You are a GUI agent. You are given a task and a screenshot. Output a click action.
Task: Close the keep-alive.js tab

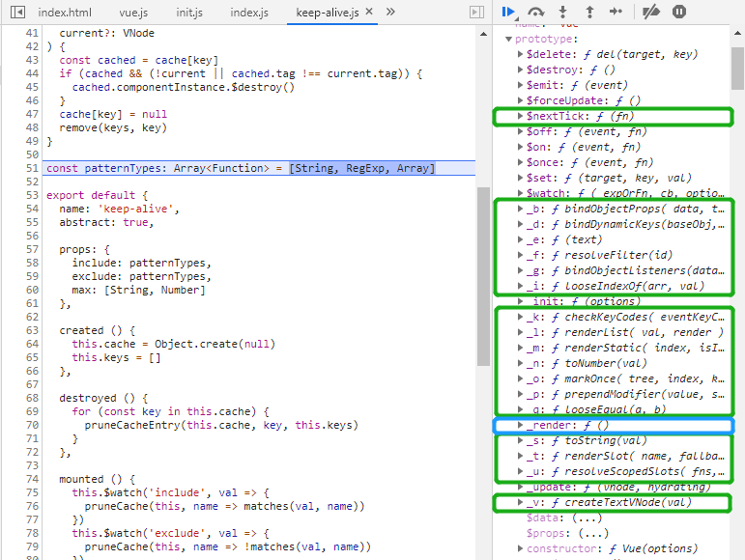click(x=369, y=12)
